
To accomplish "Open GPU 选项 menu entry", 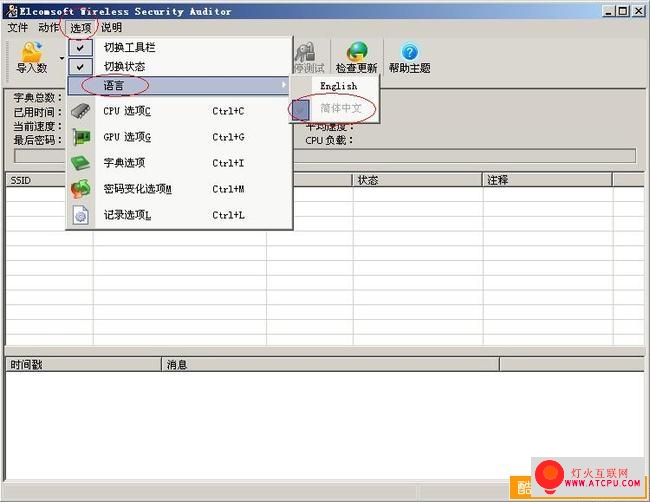I will pos(180,137).
